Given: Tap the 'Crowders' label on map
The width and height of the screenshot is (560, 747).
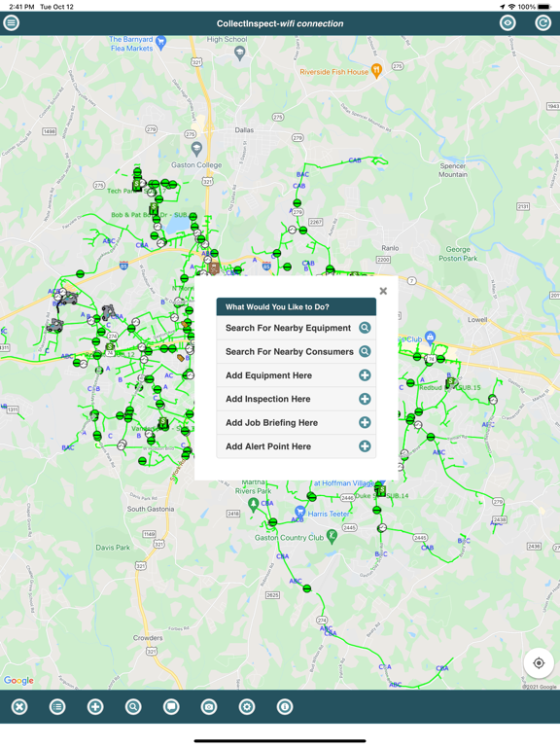Looking at the screenshot, I should 148,637.
